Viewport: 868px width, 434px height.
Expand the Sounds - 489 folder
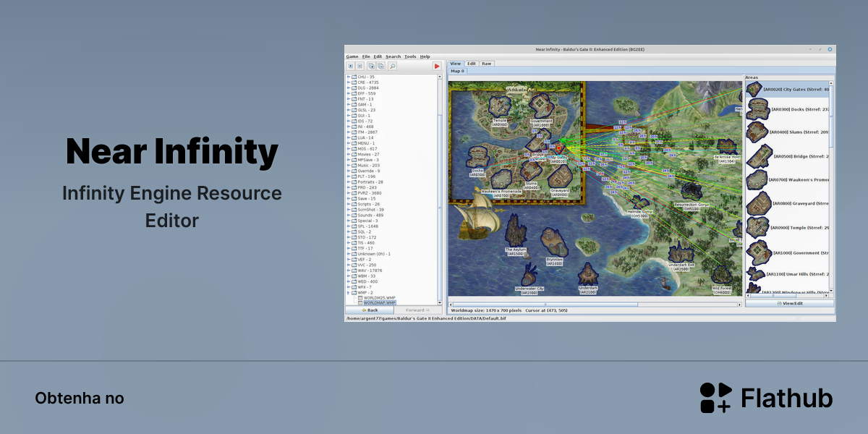pos(348,215)
